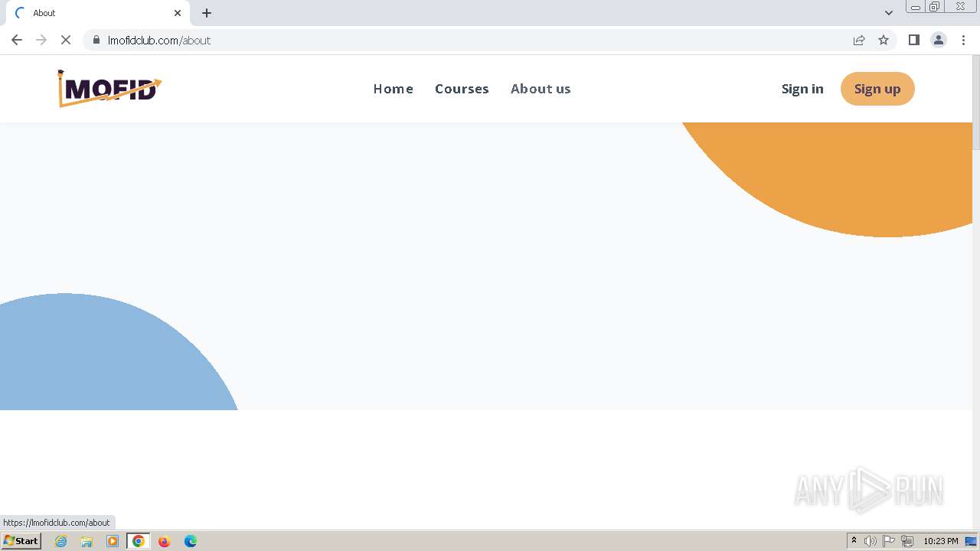Open volume speaker tray icon
Screen dimensions: 980x551
[871, 541]
